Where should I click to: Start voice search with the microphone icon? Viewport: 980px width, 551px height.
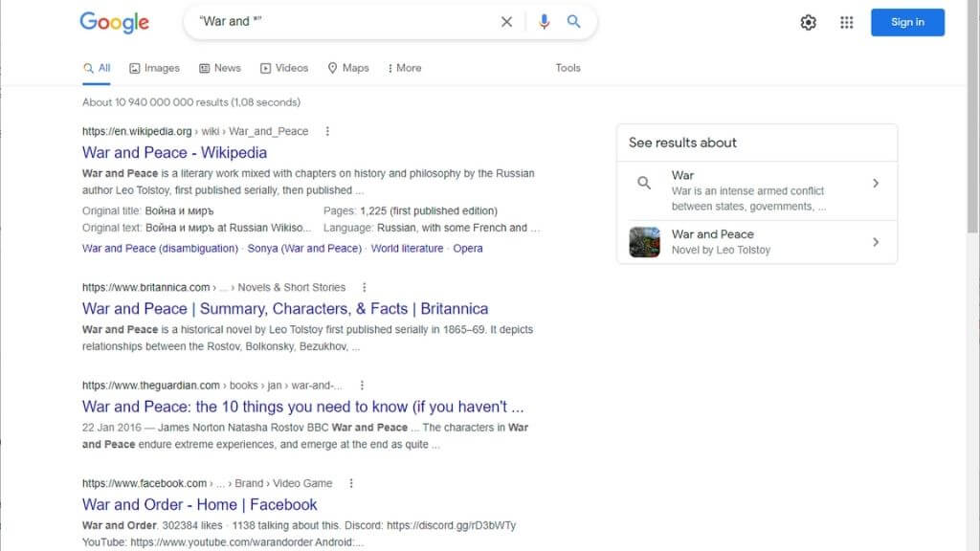[544, 22]
